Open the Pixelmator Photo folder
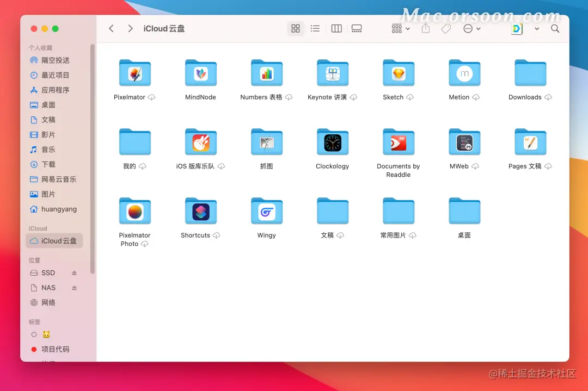The width and height of the screenshot is (588, 391). [135, 211]
